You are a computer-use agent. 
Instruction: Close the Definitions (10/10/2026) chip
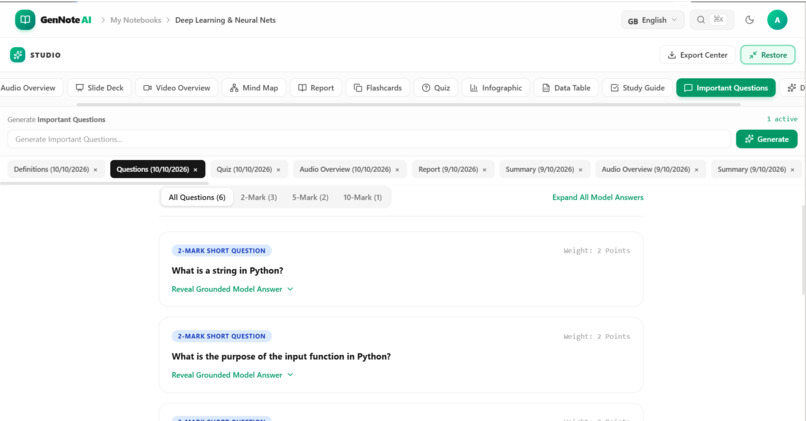(95, 170)
